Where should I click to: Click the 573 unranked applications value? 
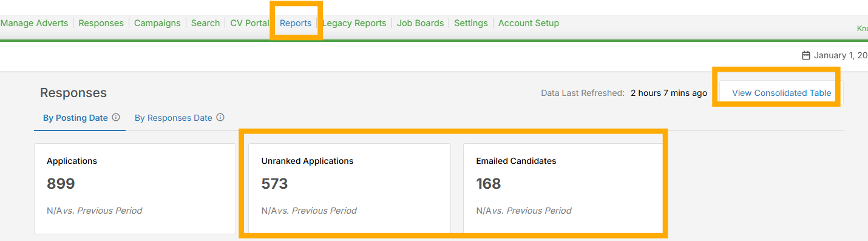274,184
